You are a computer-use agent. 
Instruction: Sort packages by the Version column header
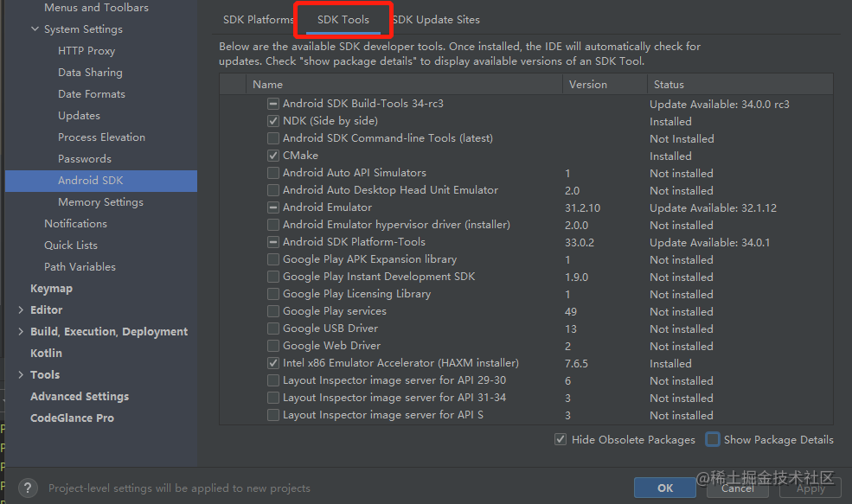pos(605,84)
